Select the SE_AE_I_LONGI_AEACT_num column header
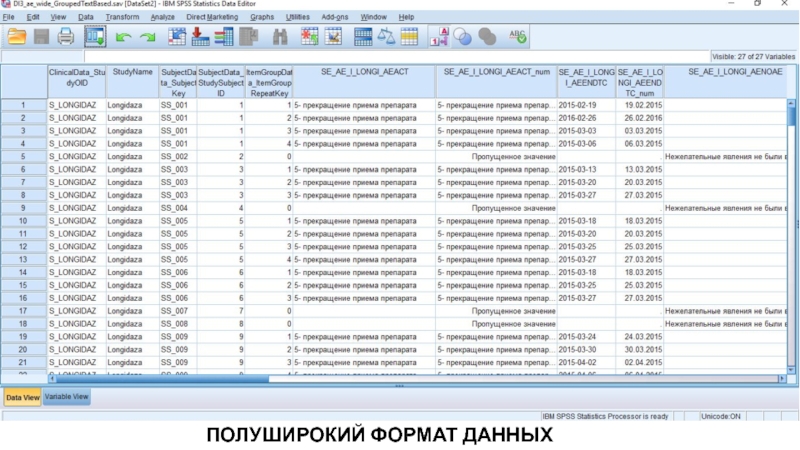Image resolution: width=800 pixels, height=450 pixels. pyautogui.click(x=496, y=82)
